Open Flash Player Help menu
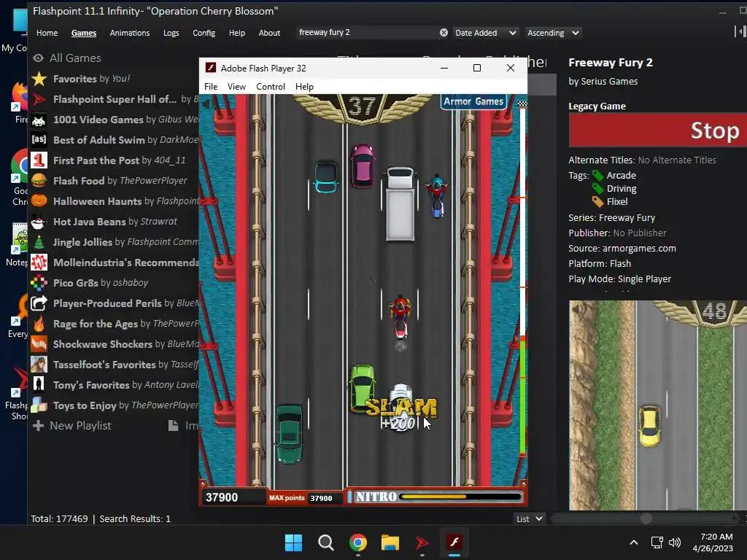 click(304, 87)
